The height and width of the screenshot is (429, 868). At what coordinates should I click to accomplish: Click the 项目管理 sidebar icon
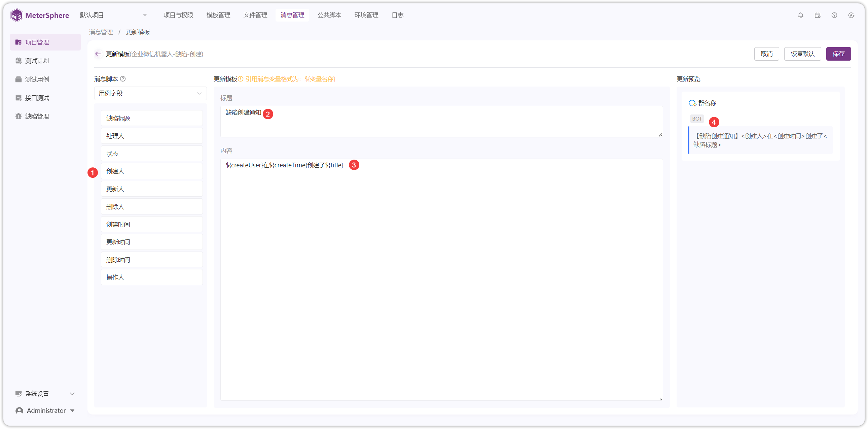click(x=19, y=42)
